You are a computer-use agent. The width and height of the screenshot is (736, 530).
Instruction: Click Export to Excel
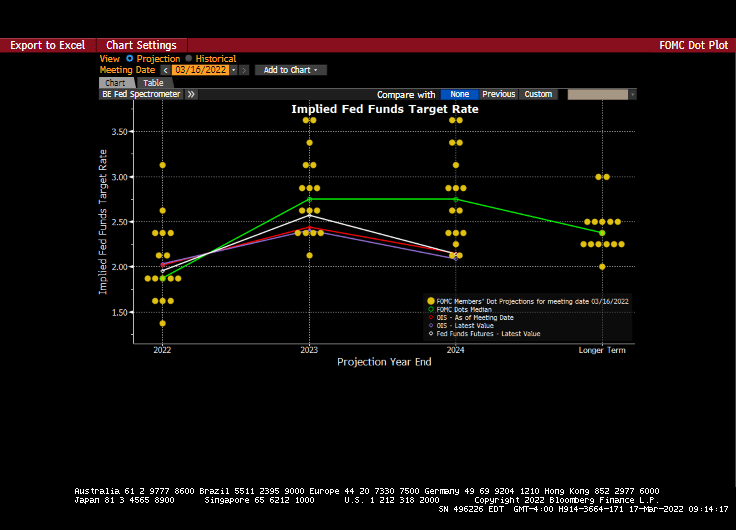tap(47, 45)
